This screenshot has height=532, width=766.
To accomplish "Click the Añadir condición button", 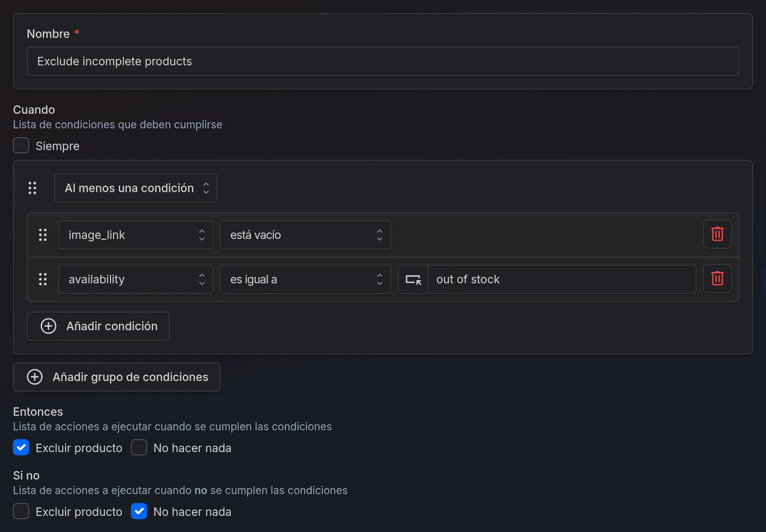I will pyautogui.click(x=98, y=326).
